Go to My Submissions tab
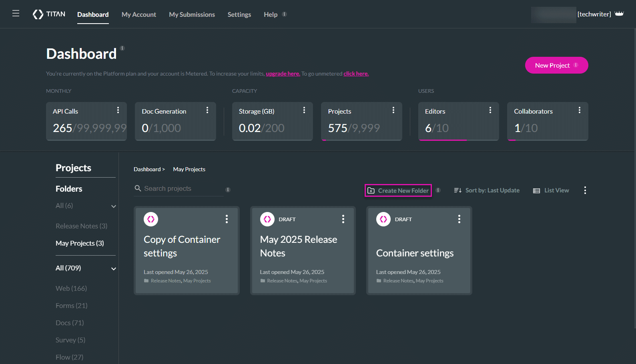 (x=192, y=14)
